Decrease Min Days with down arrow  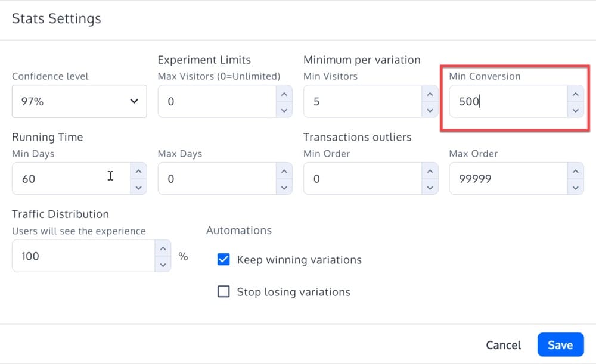coord(139,187)
